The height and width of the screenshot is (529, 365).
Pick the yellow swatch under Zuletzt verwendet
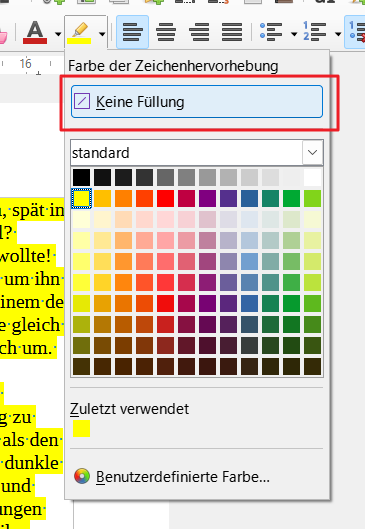(81, 428)
